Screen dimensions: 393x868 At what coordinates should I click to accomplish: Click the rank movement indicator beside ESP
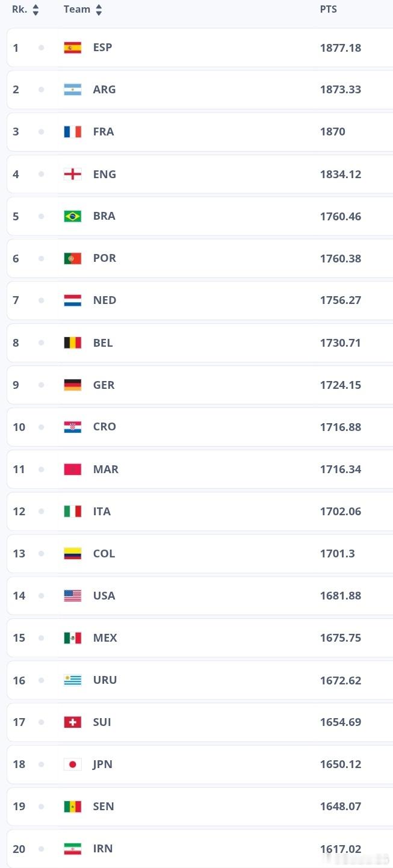pyautogui.click(x=42, y=47)
